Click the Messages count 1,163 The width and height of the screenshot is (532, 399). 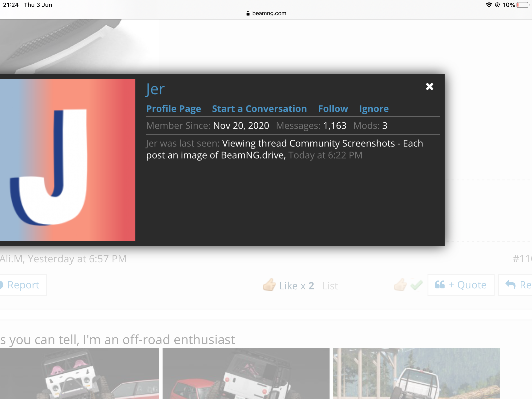click(x=335, y=126)
